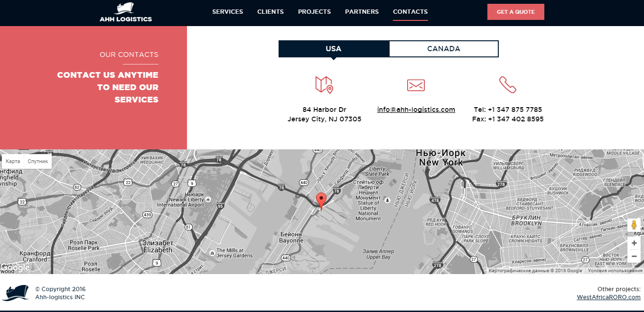Image resolution: width=644 pixels, height=312 pixels.
Task: Click the telephone number +1 347 875 7785
Action: point(514,110)
